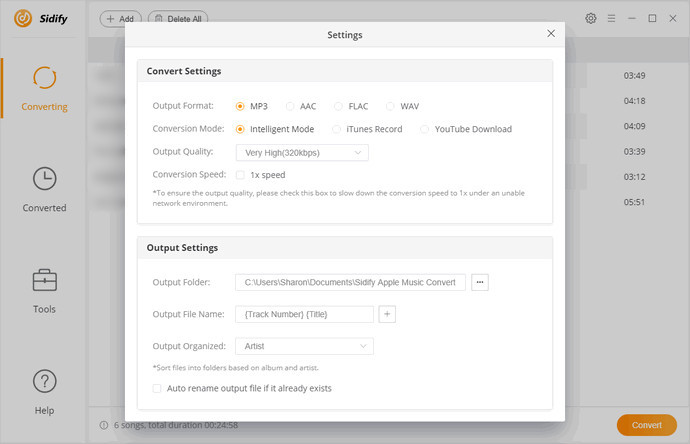Open the Tools toolbox icon
Screen dimensions: 690x444
pyautogui.click(x=44, y=280)
